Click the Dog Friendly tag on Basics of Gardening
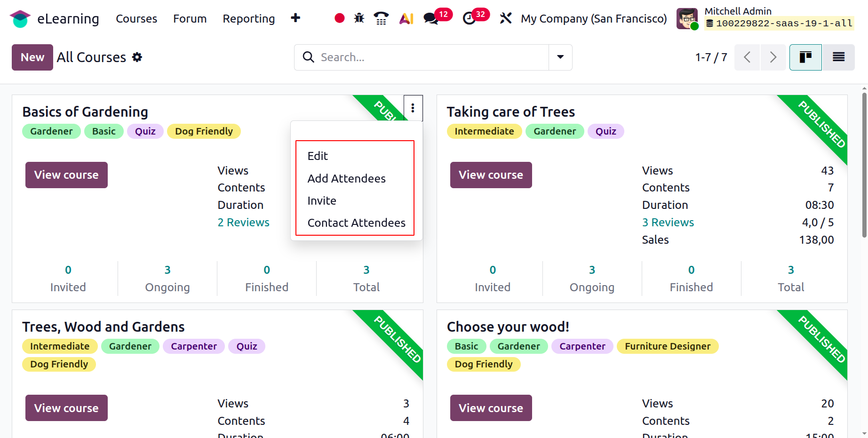 pyautogui.click(x=204, y=131)
